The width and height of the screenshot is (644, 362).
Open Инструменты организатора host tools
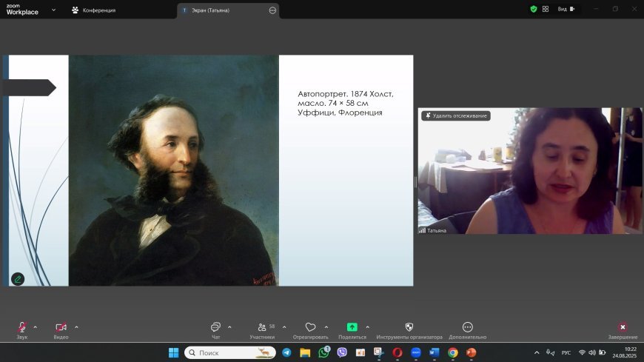tap(409, 330)
